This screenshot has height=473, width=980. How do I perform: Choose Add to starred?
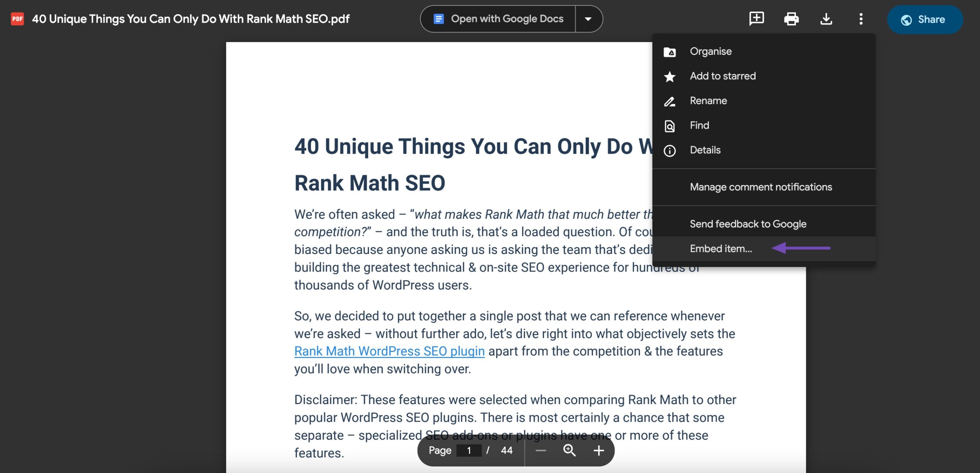coord(764,76)
